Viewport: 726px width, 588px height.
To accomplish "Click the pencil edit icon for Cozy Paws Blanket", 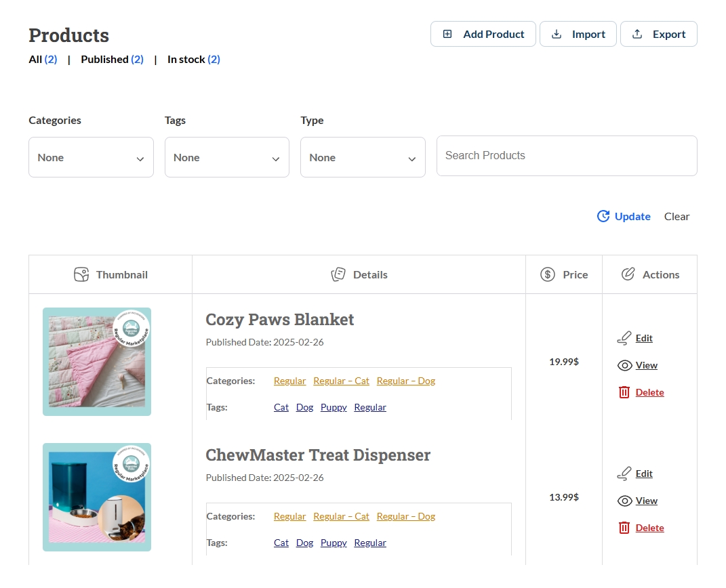I will click(624, 338).
